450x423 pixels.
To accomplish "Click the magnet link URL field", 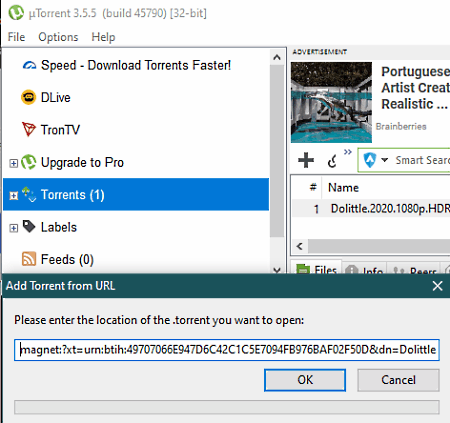I will pos(227,350).
